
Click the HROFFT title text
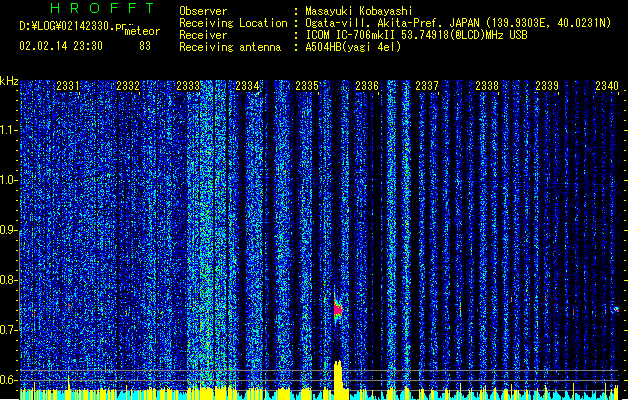pos(103,8)
